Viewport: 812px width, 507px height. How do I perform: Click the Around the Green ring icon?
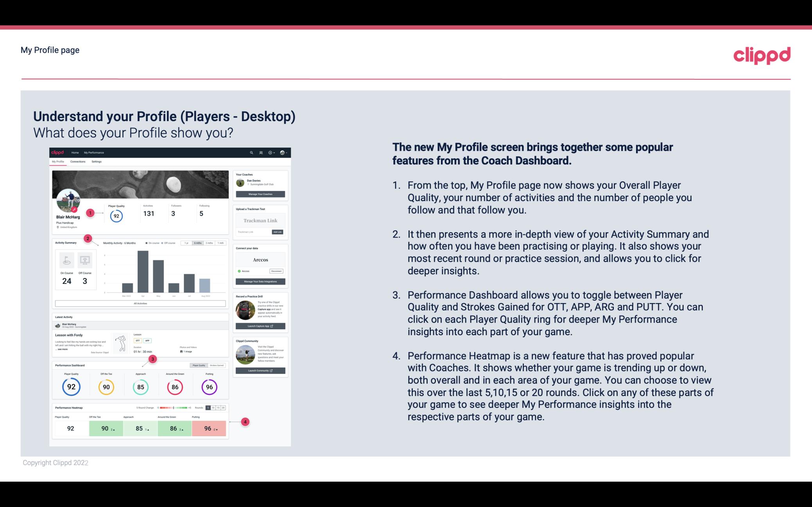[175, 387]
